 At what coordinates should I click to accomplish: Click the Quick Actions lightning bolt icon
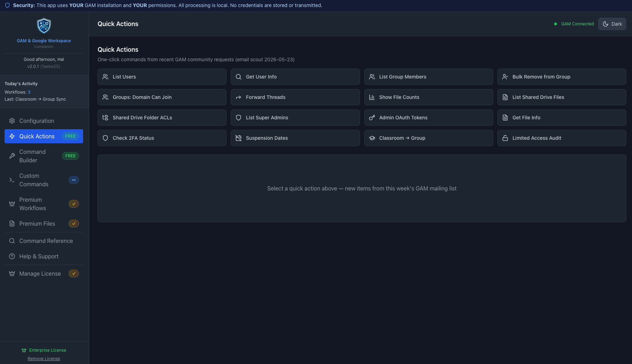tap(12, 136)
